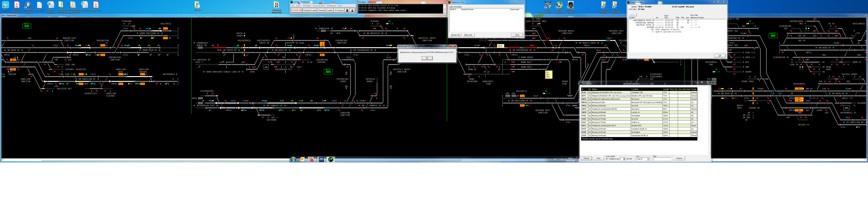Open the Show menu in SimSig
Image resolution: width=868 pixels, height=210 pixels.
pyautogui.click(x=298, y=6)
